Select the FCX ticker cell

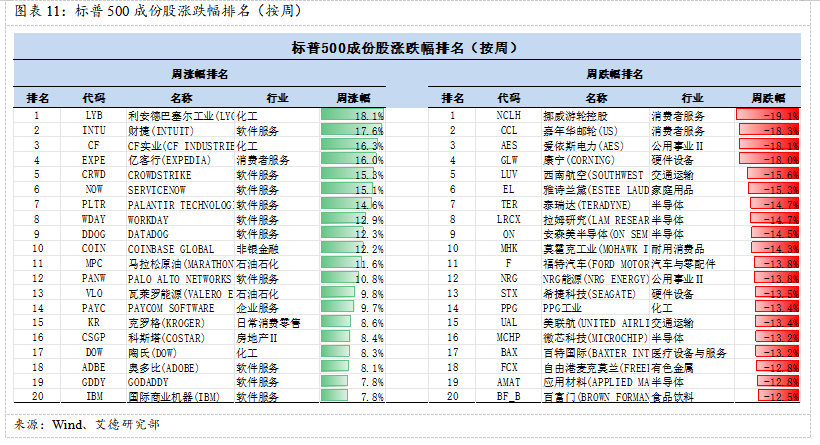[508, 368]
